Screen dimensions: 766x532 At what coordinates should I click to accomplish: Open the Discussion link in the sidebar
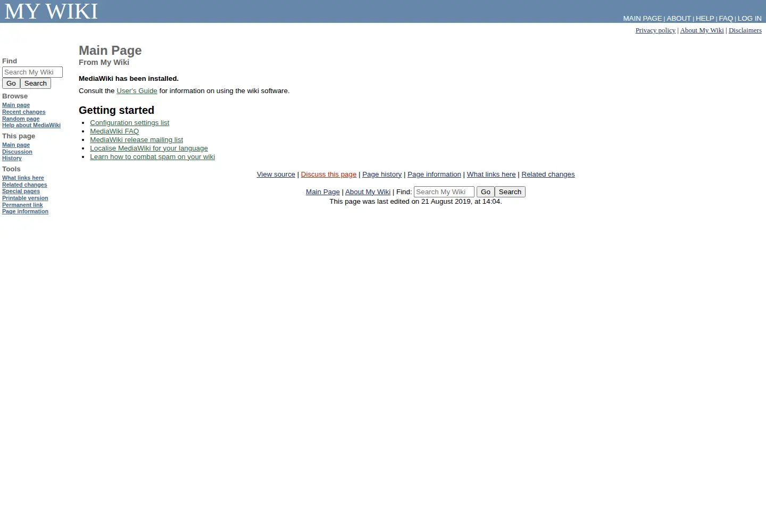click(17, 152)
